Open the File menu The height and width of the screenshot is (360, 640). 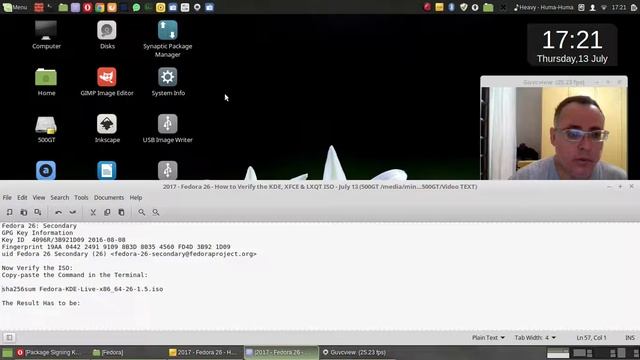[x=7, y=198]
